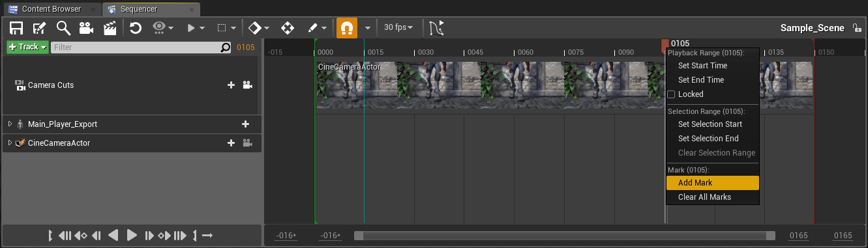Open the green Track add dropdown

[x=27, y=48]
